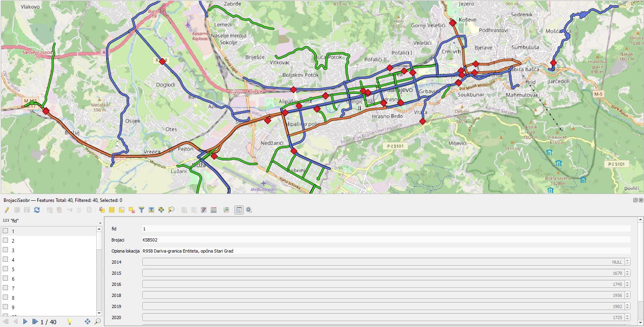Image resolution: width=644 pixels, height=327 pixels.
Task: Open select features by expression
Action: [x=102, y=210]
